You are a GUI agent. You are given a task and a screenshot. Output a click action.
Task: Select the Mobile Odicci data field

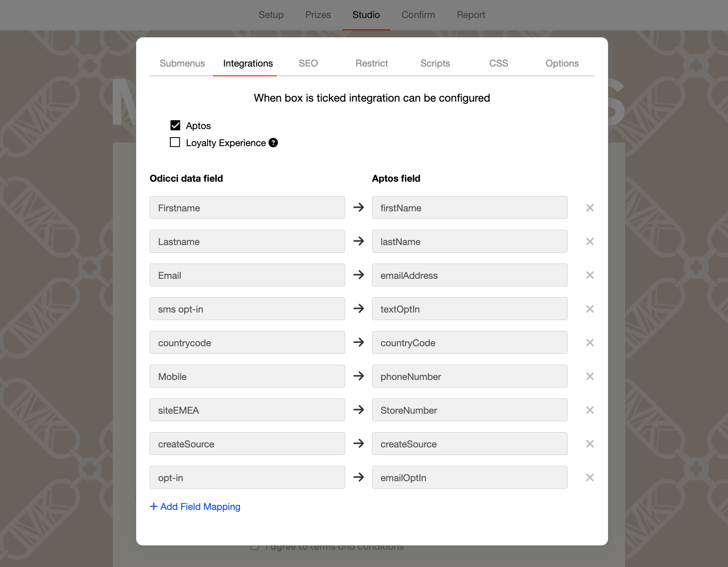point(247,376)
